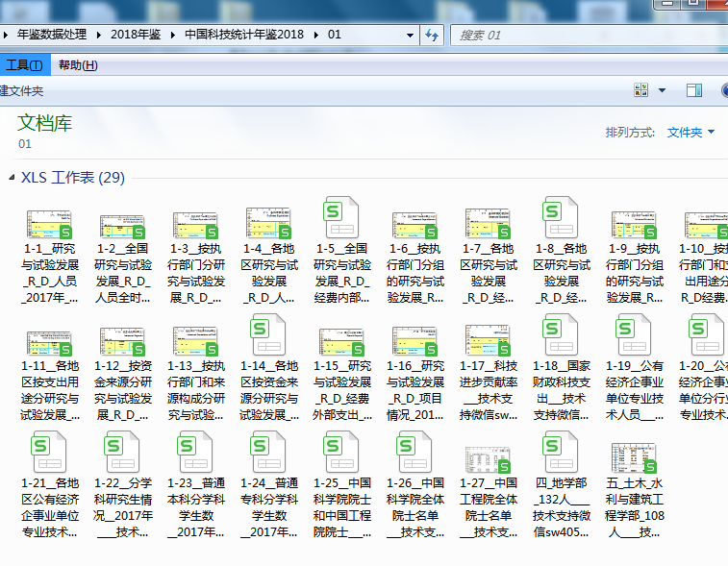
Task: Open the view options dropdown arrow
Action: click(662, 90)
